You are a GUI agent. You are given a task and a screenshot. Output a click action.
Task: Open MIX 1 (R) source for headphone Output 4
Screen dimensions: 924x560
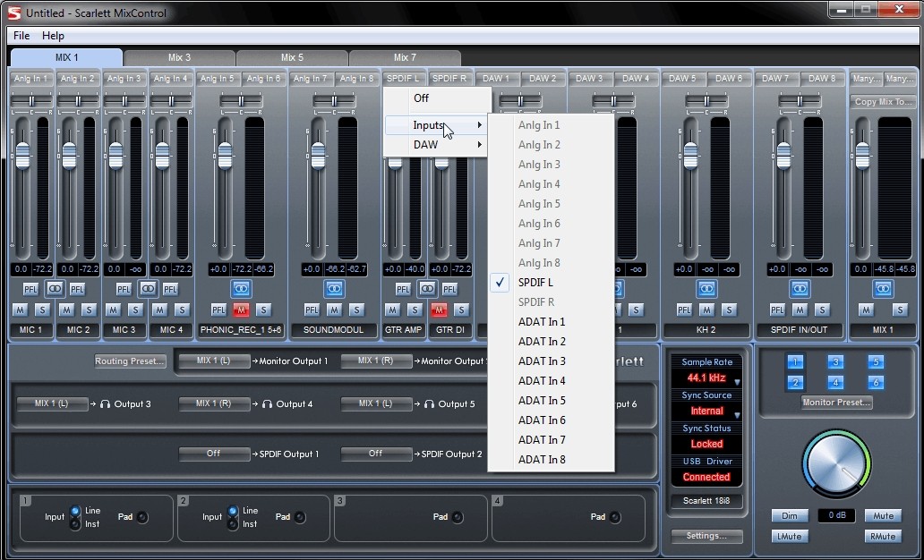(214, 403)
